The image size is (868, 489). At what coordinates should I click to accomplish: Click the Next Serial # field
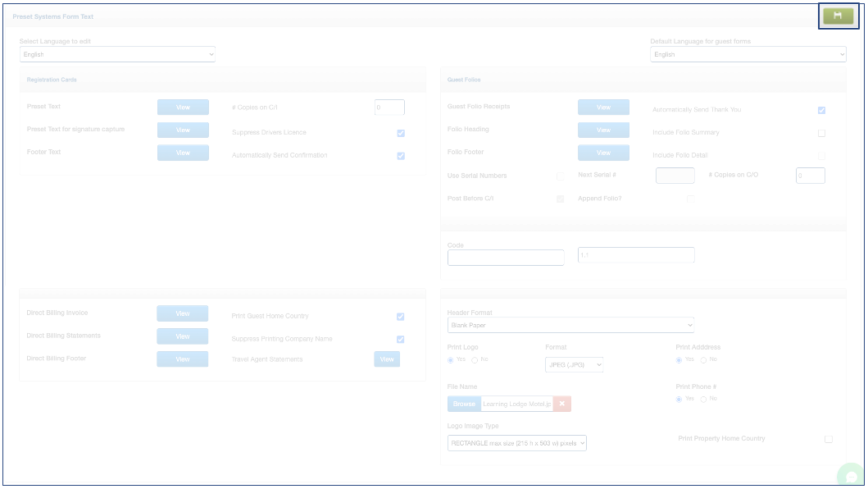[x=675, y=176]
